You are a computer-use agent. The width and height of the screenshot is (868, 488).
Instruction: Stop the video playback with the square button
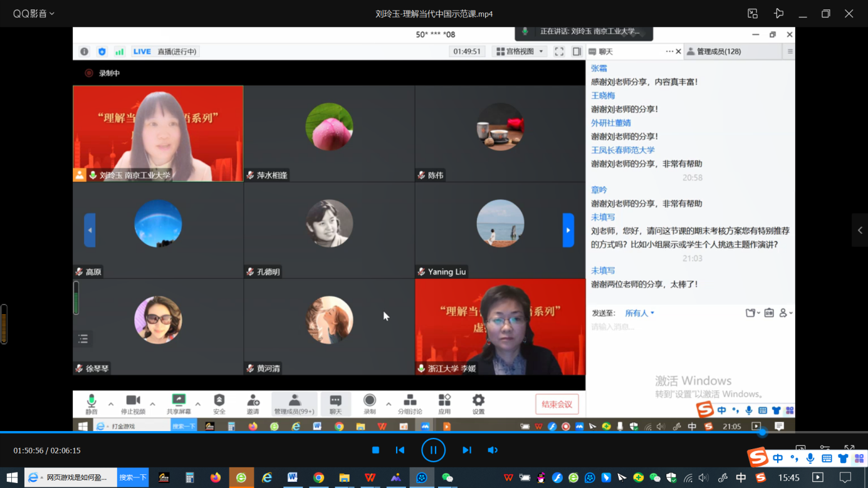(375, 450)
